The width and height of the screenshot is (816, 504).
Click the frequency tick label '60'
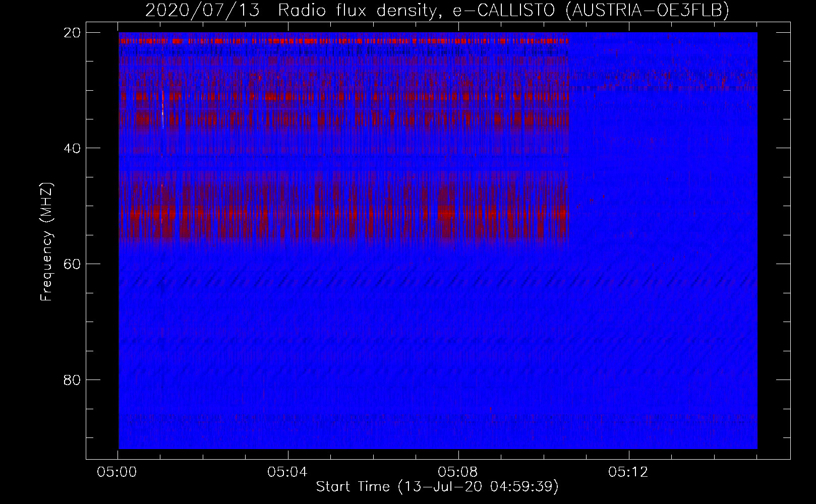[73, 264]
